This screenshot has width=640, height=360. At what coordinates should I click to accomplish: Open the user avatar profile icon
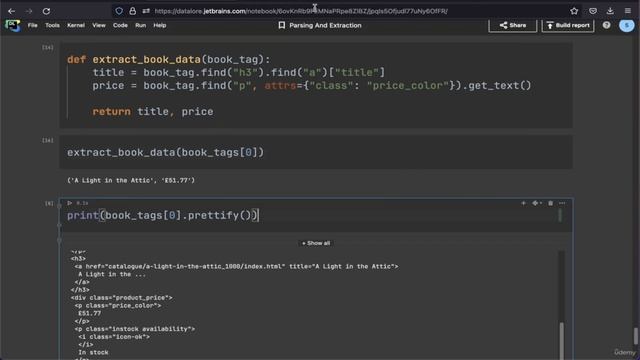tap(627, 25)
